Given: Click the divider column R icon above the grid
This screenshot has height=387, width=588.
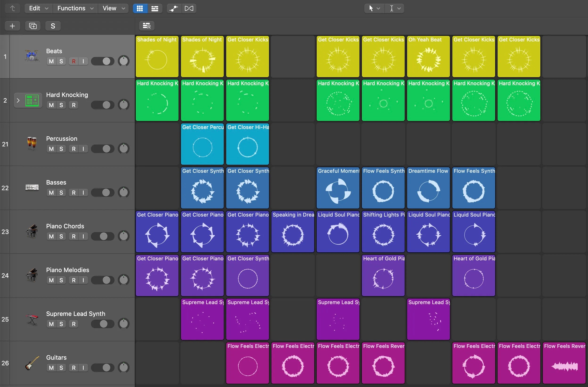Looking at the screenshot, I should click(146, 26).
